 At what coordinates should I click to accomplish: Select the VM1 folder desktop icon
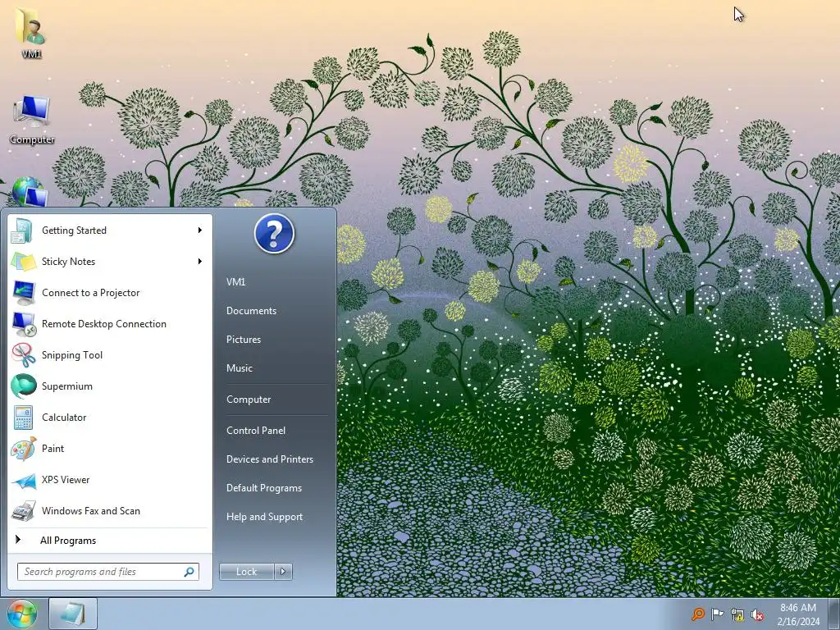[x=30, y=32]
